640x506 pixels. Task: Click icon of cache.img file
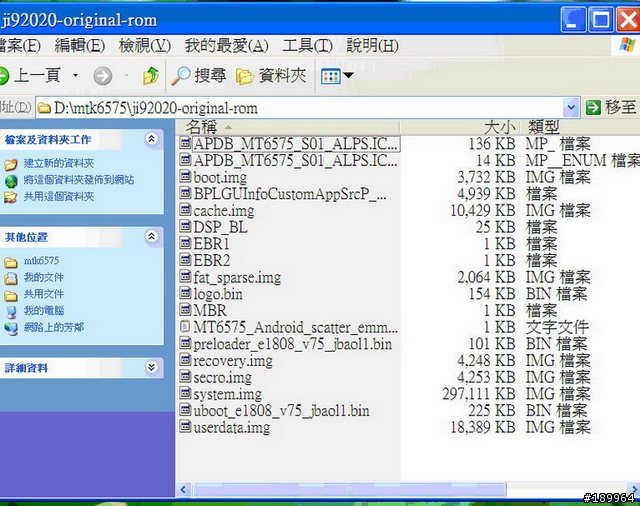(185, 210)
